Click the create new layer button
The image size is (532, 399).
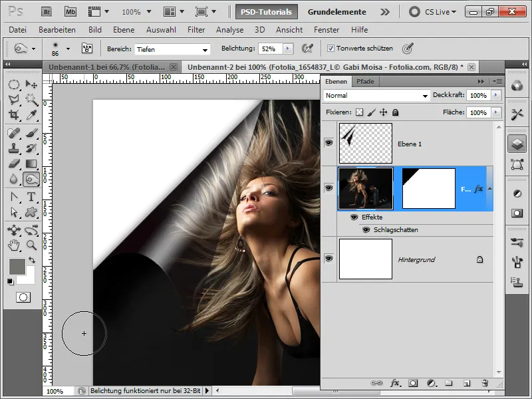point(467,383)
